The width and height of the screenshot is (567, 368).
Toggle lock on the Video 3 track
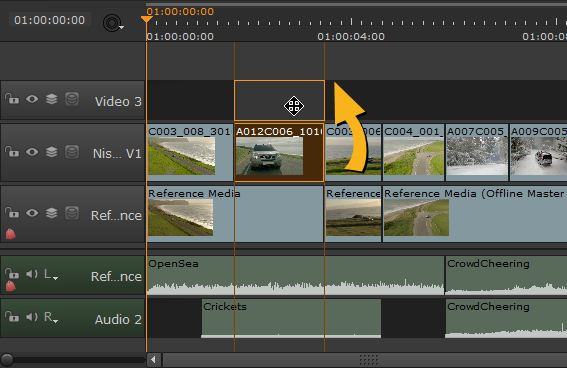tap(12, 98)
